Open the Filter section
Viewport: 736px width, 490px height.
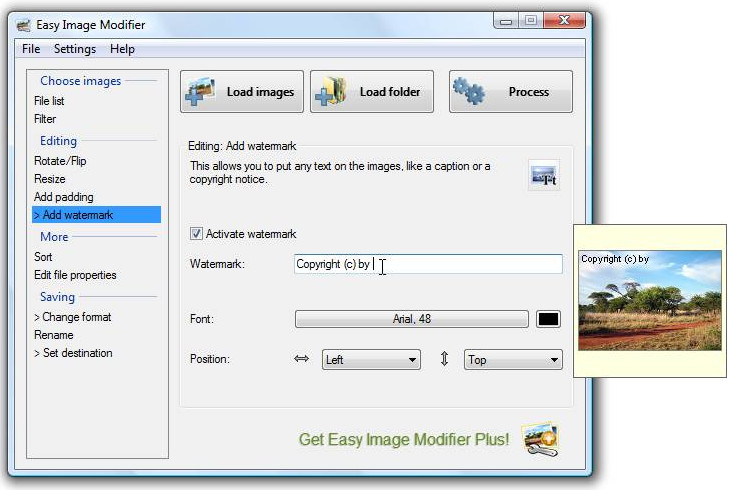coord(45,119)
